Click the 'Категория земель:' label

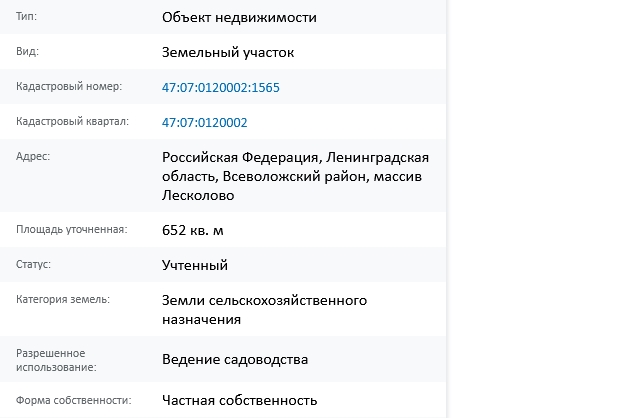click(63, 299)
